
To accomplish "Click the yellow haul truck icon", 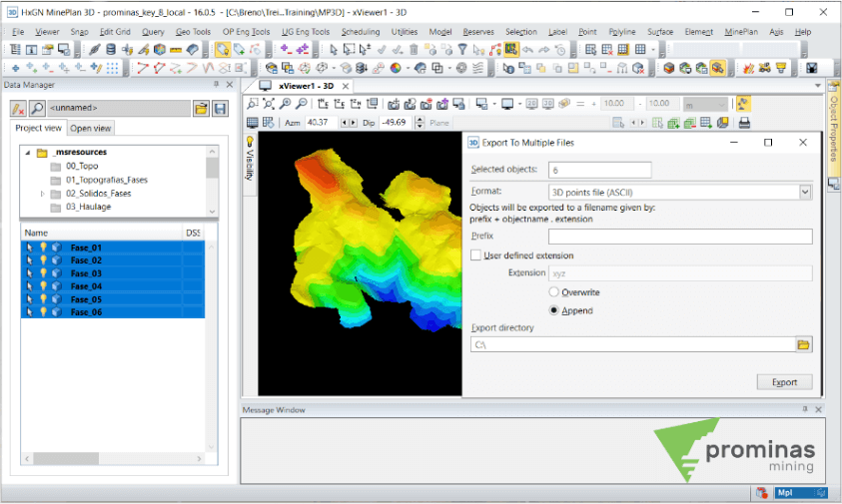I will (x=765, y=68).
